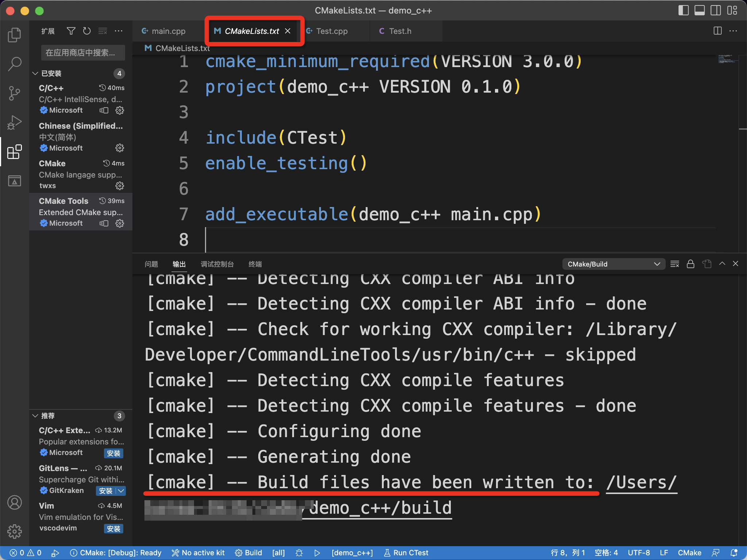Toggle output auto-scroll lock
The image size is (747, 560).
coord(690,264)
